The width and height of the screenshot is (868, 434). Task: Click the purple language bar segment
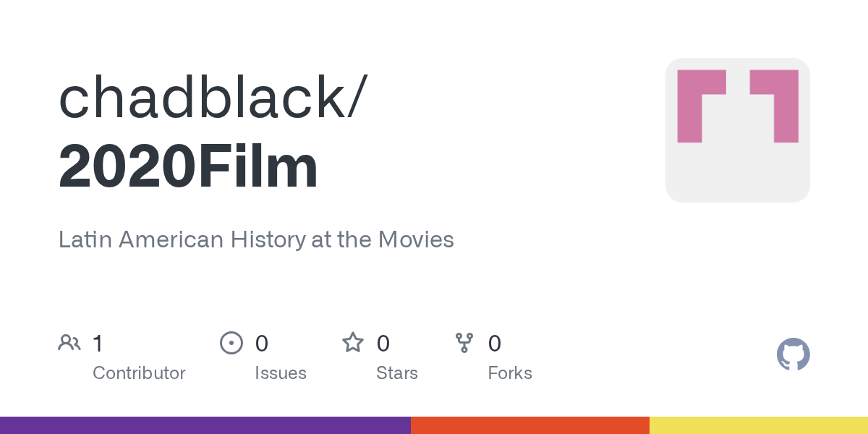[x=205, y=425]
